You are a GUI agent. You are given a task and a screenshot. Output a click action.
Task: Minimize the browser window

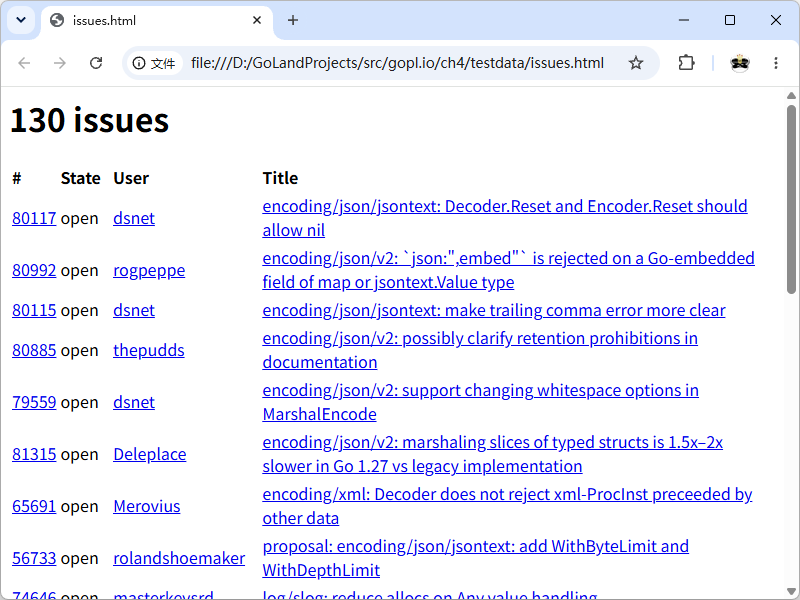point(684,20)
